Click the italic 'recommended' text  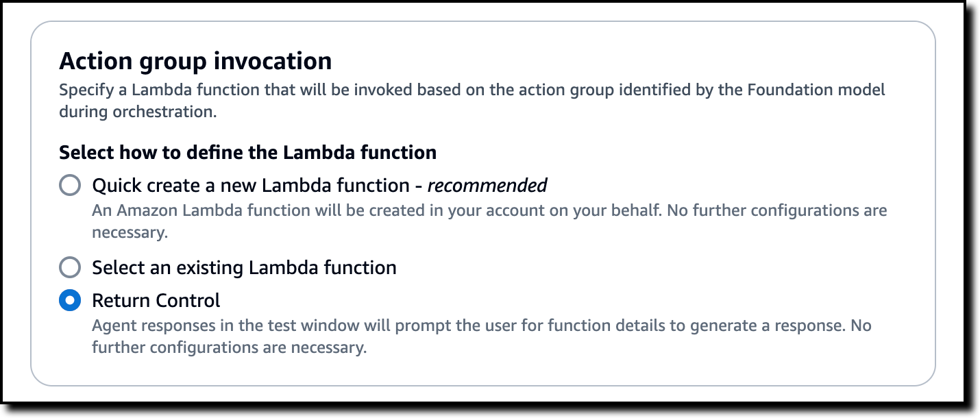point(487,185)
